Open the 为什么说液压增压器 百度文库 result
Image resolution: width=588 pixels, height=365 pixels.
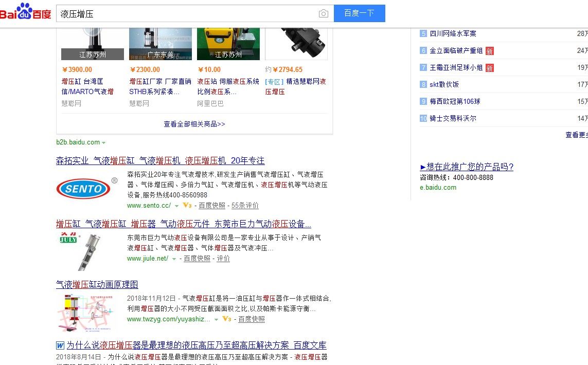[x=197, y=345]
